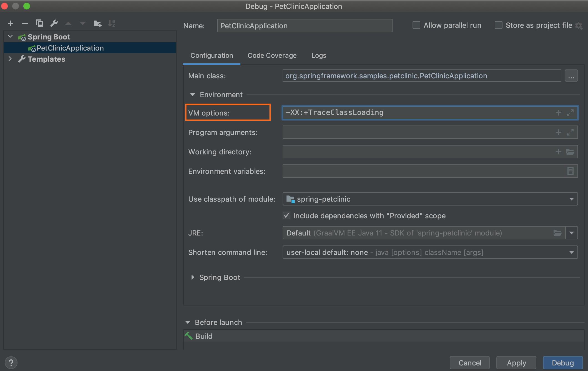The width and height of the screenshot is (588, 371).
Task: Expand the Templates tree node
Action: point(10,59)
